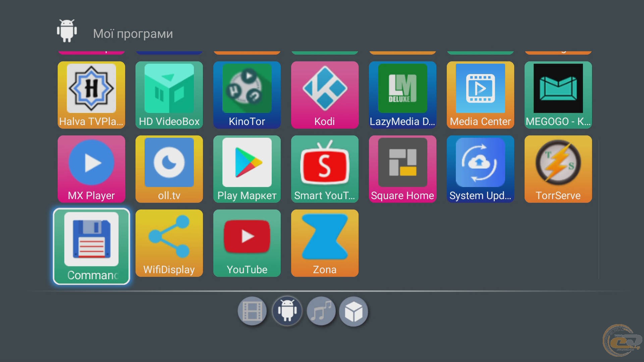Open TorrServe application
Screen dimensions: 644x362
[x=558, y=169]
